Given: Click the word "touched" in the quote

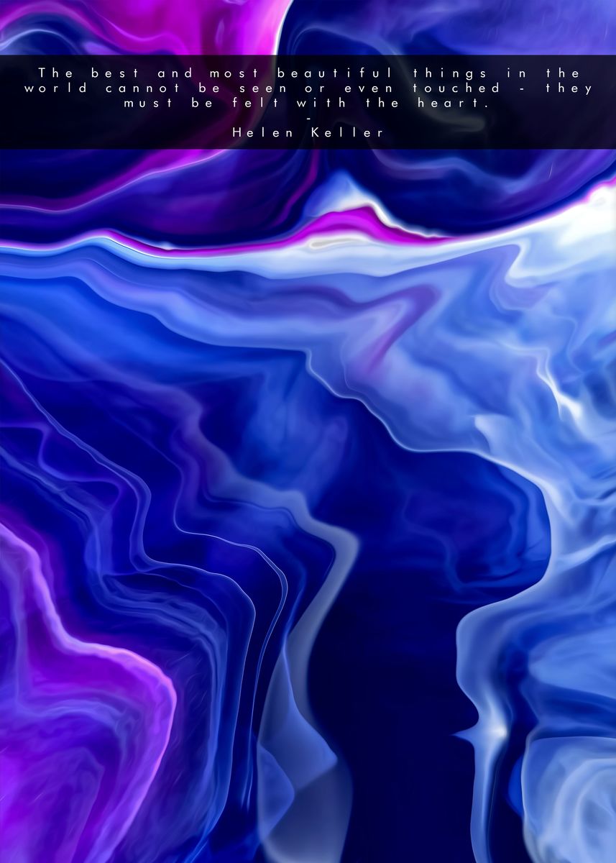Looking at the screenshot, I should coord(456,88).
